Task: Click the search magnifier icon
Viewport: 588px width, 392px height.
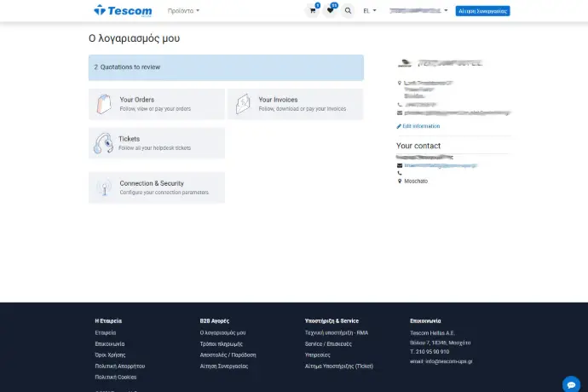Action: pos(348,11)
